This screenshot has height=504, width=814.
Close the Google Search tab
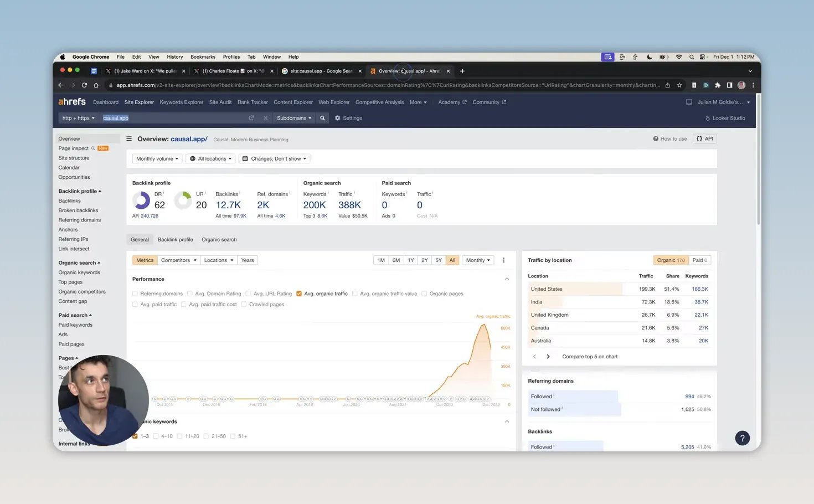360,71
